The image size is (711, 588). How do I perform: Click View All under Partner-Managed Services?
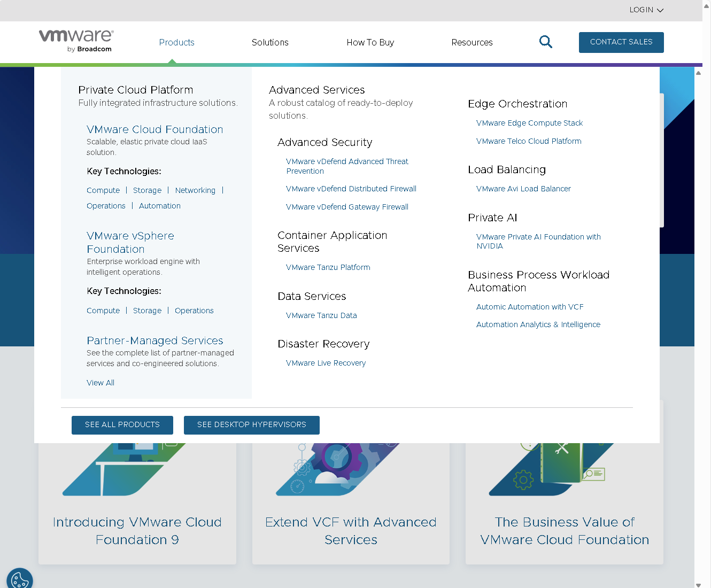pos(101,383)
